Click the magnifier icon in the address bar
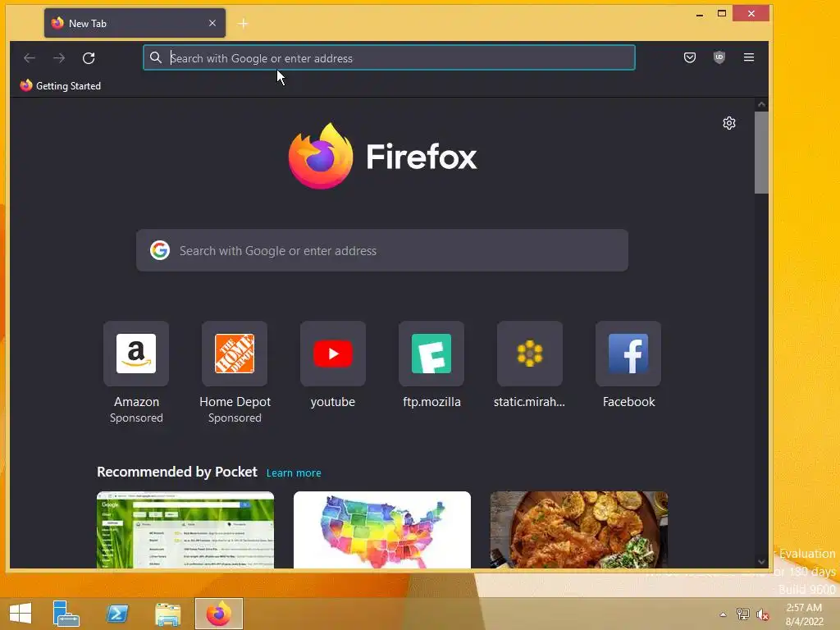 coord(155,58)
